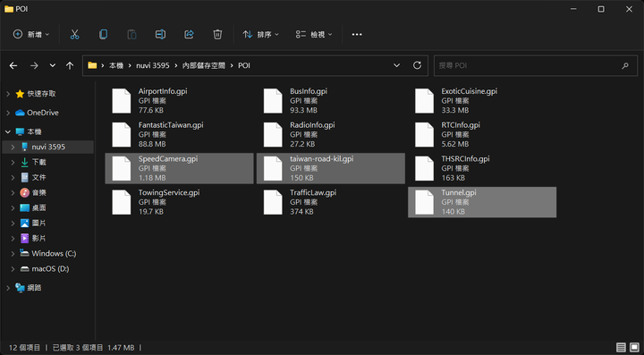Select the BusInfo.gpi file icon
644x355 pixels.
(273, 100)
